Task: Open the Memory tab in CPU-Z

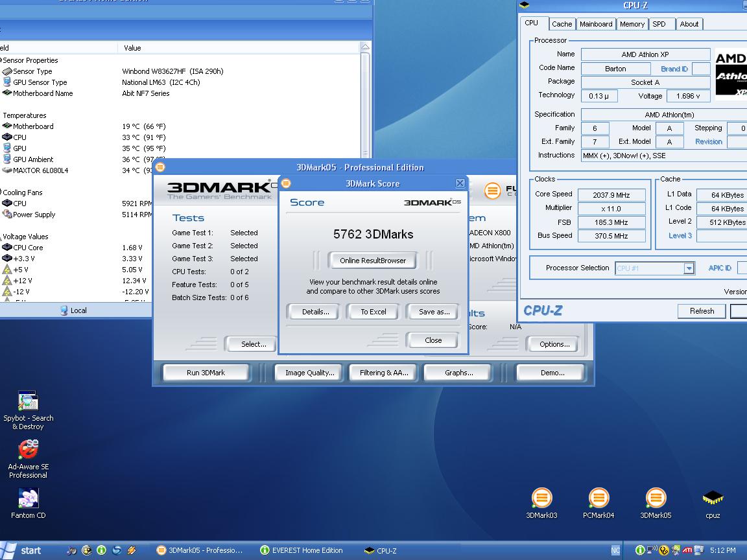Action: click(632, 24)
